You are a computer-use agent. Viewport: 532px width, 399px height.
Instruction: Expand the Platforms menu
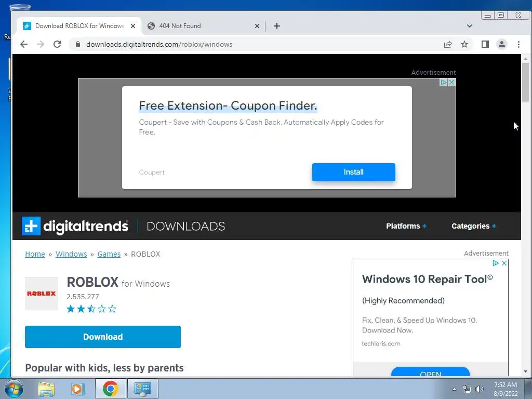point(406,226)
